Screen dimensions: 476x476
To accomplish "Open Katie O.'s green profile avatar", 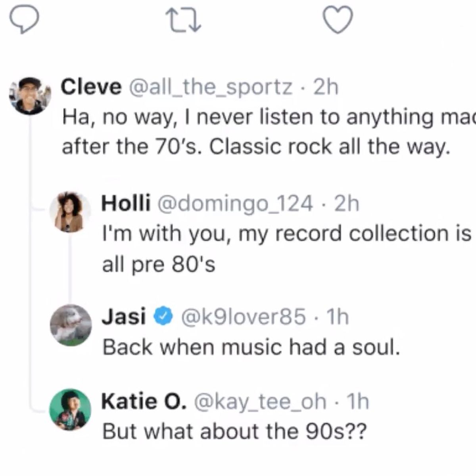I will [x=70, y=409].
